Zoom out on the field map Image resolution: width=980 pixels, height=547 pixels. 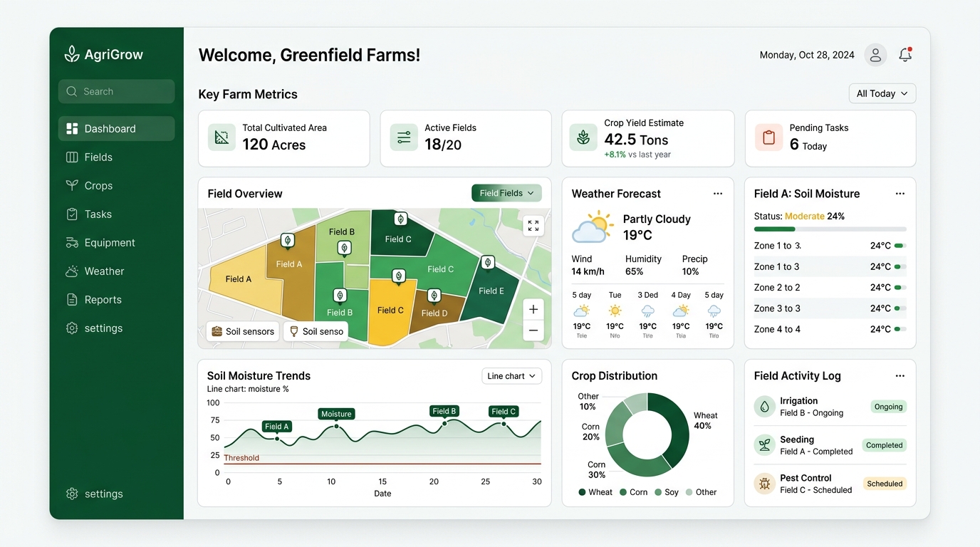tap(533, 330)
